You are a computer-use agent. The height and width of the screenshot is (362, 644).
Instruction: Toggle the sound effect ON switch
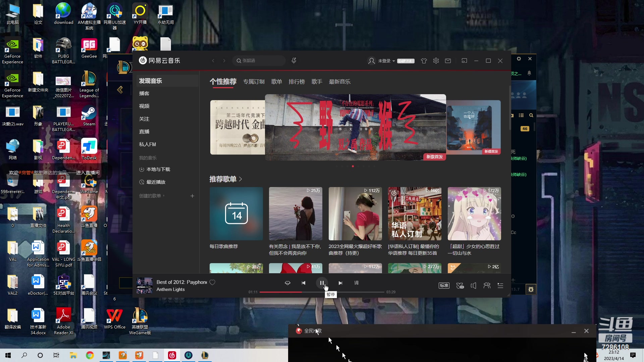[x=460, y=285]
